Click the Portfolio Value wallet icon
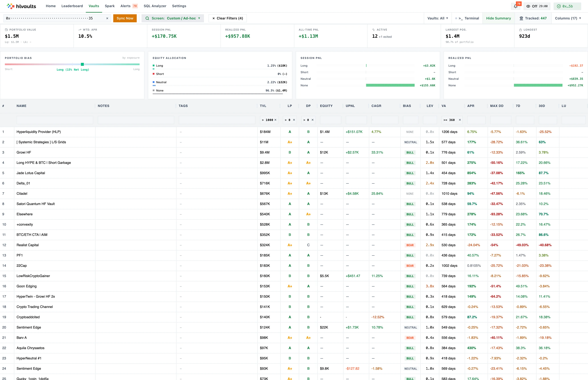The width and height of the screenshot is (588, 380). coord(6,30)
